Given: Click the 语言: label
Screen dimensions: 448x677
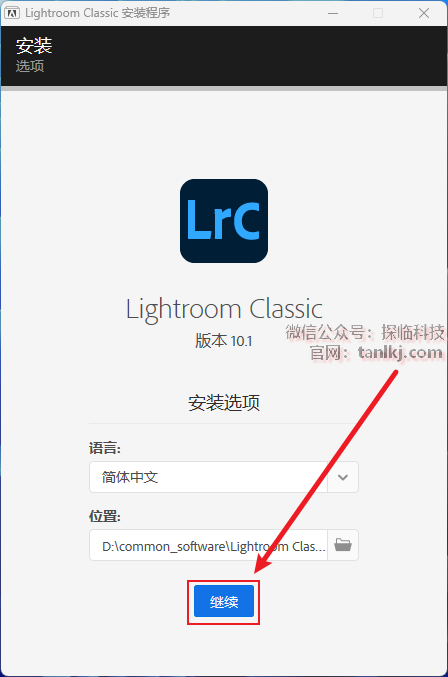Looking at the screenshot, I should click(x=105, y=448).
